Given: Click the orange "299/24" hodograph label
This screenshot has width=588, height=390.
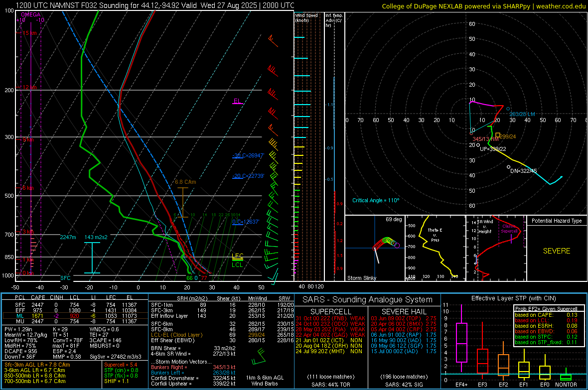Looking at the screenshot, I should (508, 136).
